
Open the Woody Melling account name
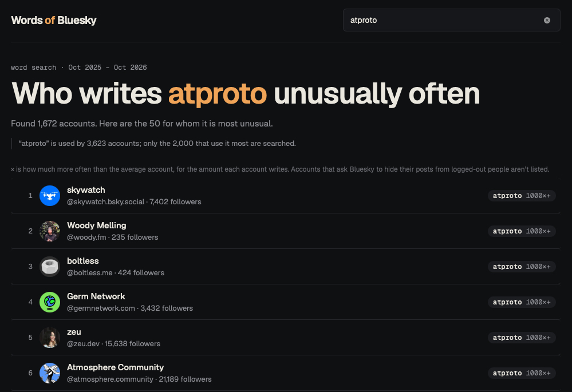coord(97,225)
